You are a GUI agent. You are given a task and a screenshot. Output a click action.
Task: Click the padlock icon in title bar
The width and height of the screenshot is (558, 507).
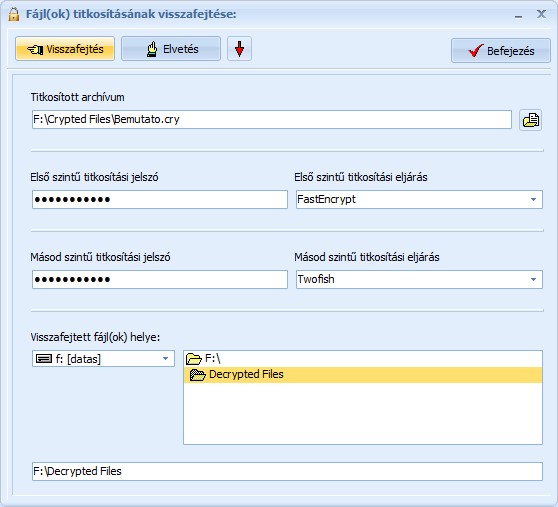tap(14, 15)
